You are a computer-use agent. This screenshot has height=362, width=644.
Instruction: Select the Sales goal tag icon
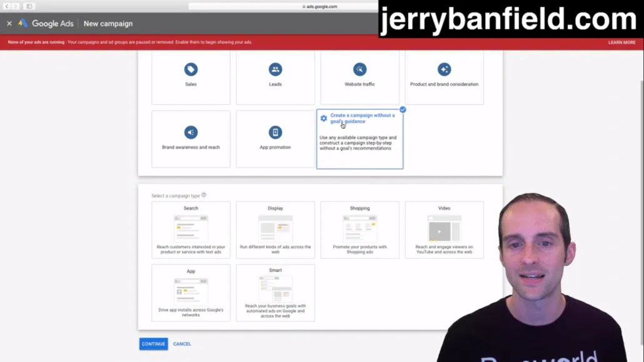(x=191, y=69)
